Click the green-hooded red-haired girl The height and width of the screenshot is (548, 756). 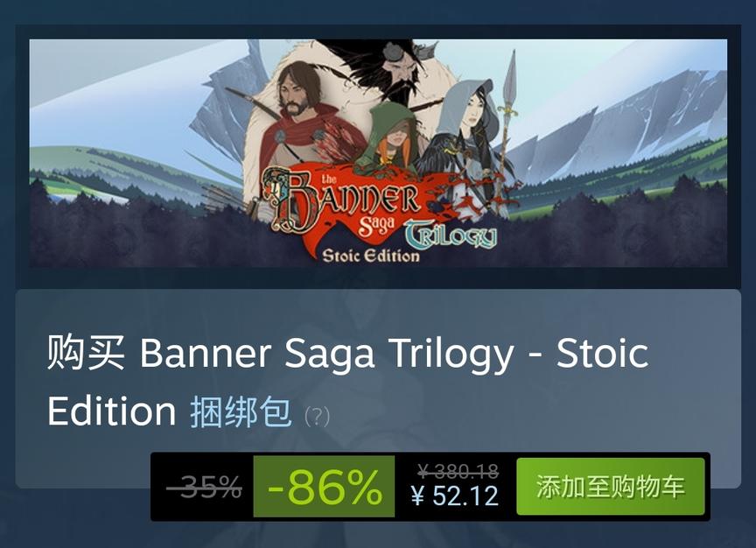pos(389,137)
